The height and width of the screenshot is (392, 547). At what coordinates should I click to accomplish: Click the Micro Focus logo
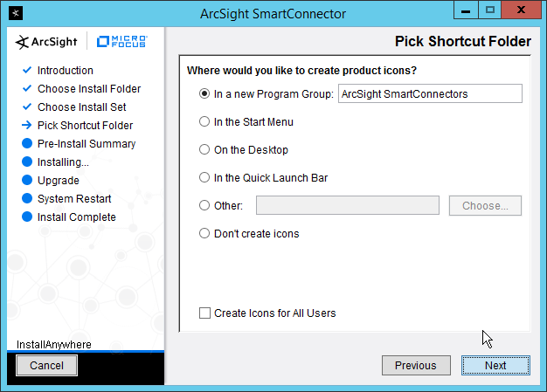122,41
